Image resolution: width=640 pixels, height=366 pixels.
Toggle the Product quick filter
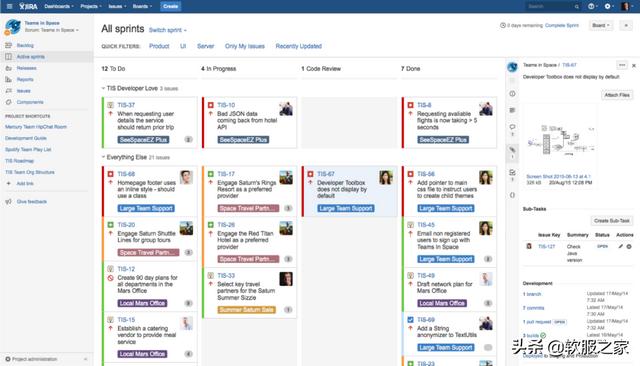[159, 46]
